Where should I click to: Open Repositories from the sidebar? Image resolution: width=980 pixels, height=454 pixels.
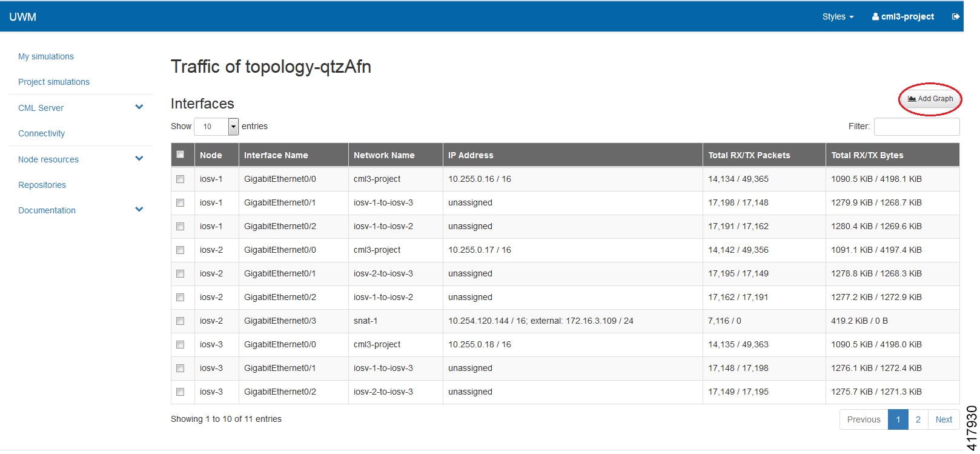(x=42, y=185)
